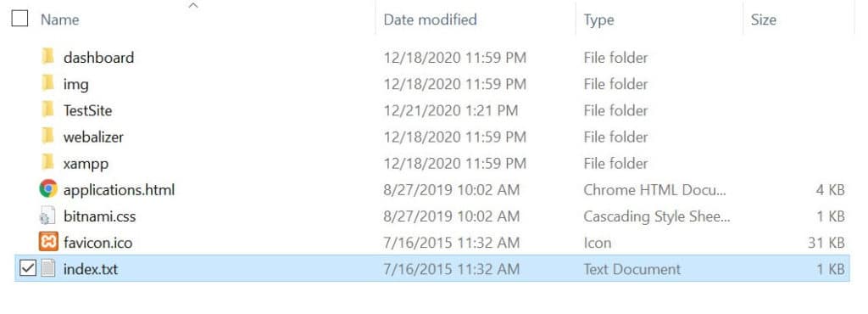This screenshot has width=868, height=314.
Task: Sort files by the Name column header
Action: click(60, 20)
